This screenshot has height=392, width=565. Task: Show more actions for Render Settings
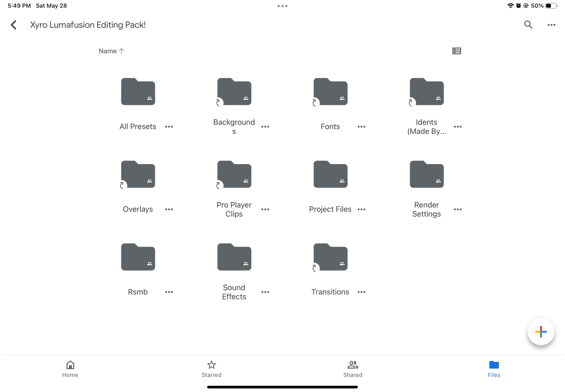pos(458,210)
